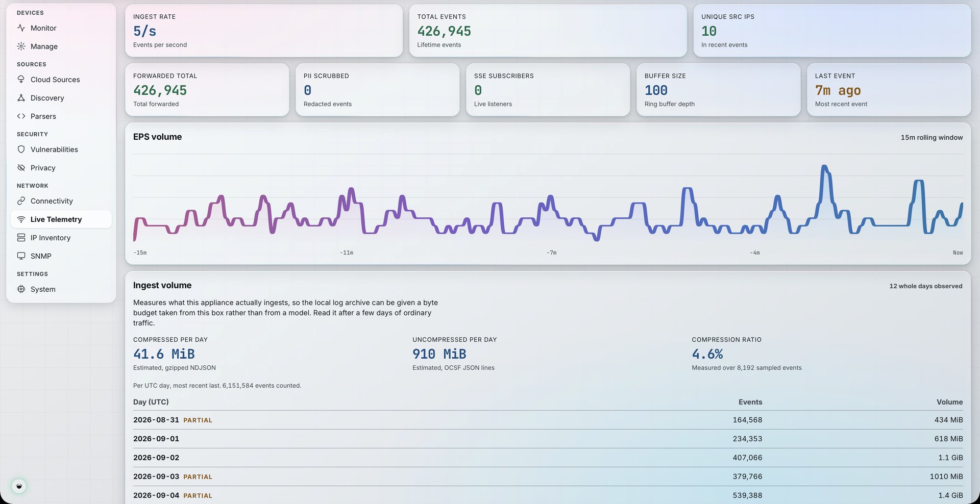Open Cloud Sources section
The width and height of the screenshot is (980, 504).
[61, 80]
